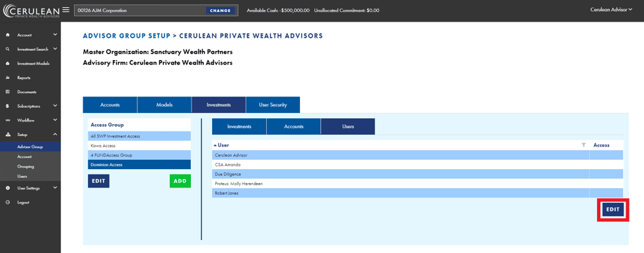Open Documents in sidebar
This screenshot has height=253, width=644.
pos(26,92)
